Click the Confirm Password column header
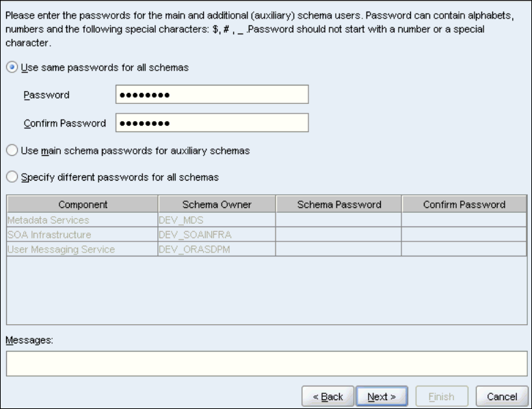The height and width of the screenshot is (409, 532). (x=464, y=204)
